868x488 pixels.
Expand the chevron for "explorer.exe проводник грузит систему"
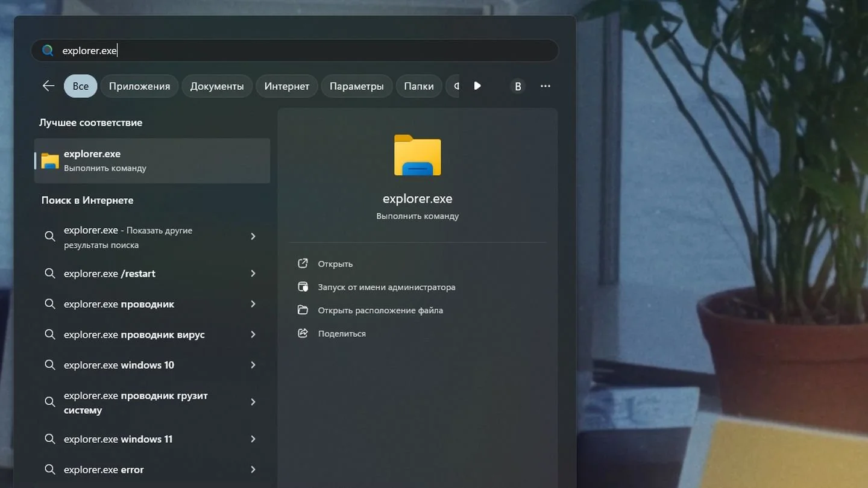coord(253,402)
